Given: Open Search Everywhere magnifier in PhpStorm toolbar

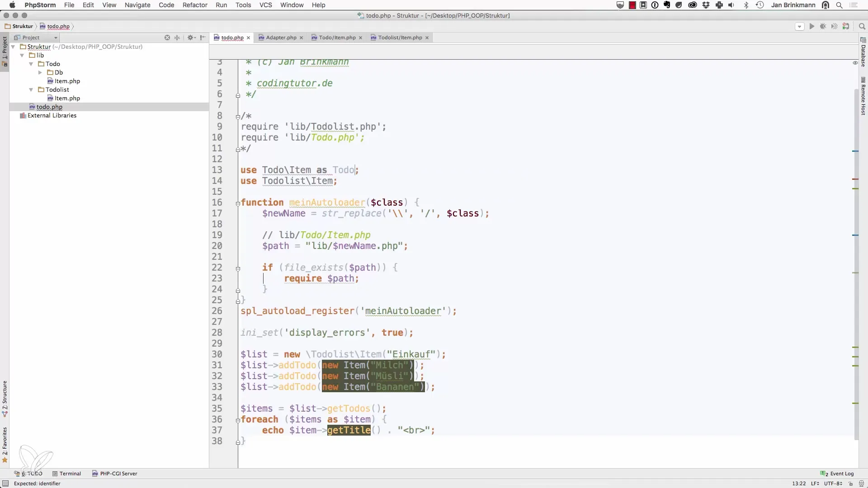Looking at the screenshot, I should [862, 26].
